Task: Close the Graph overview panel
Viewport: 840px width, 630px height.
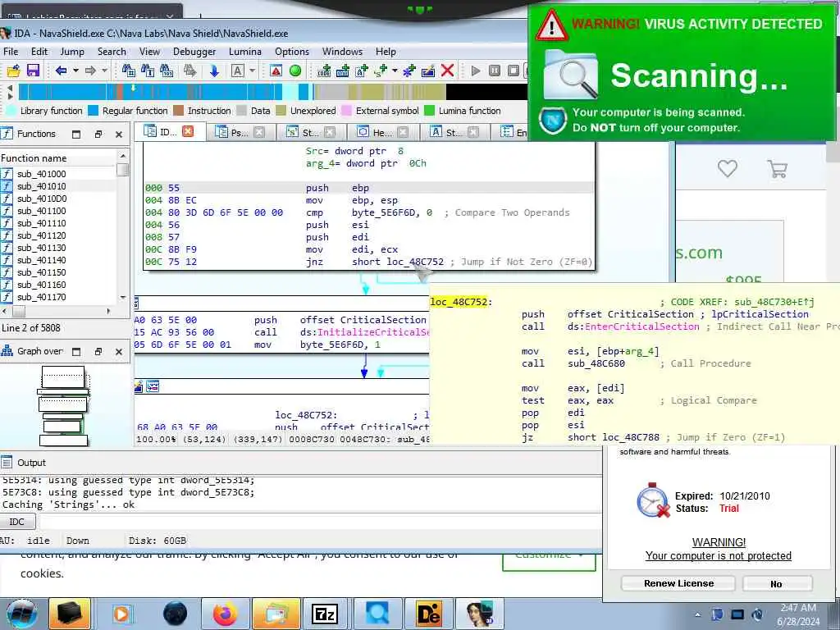Action: coord(119,352)
